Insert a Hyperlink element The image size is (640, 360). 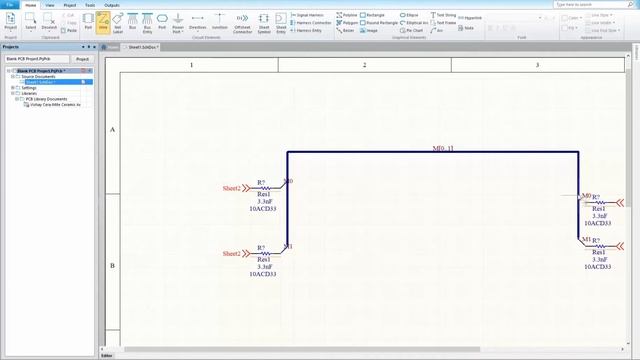click(x=470, y=18)
